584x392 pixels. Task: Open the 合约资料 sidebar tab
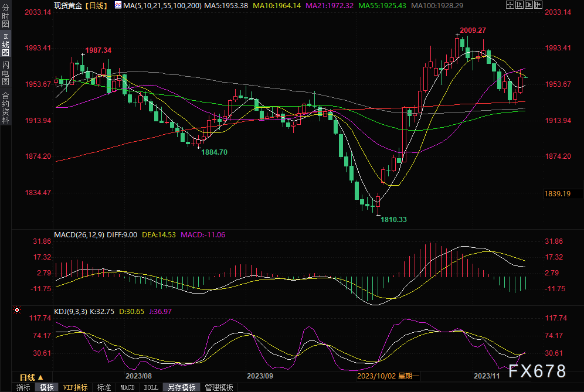(x=6, y=107)
